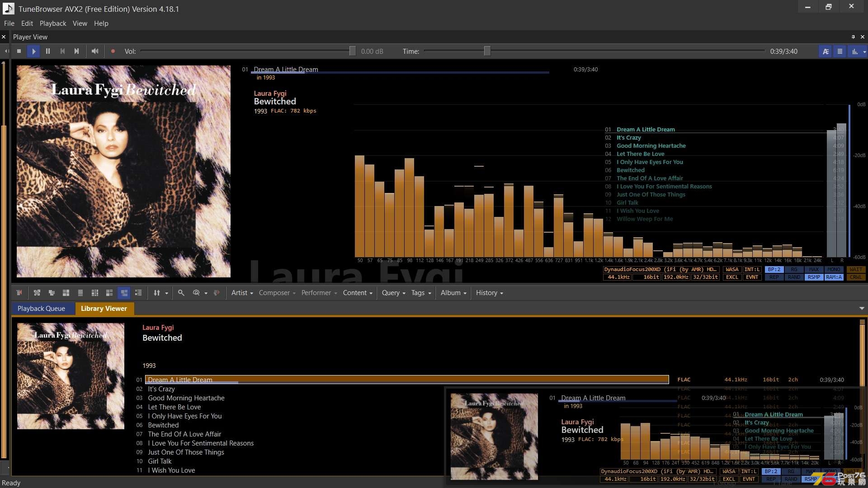Screen dimensions: 868x488
Task: Switch library to the cover-with-list view
Action: [109, 293]
